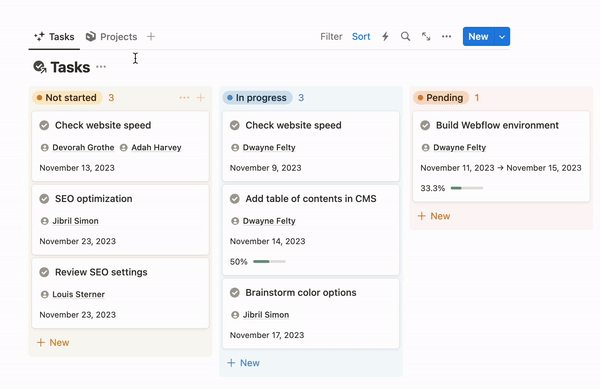600x389 pixels.
Task: Click the Pending status label
Action: coord(441,98)
